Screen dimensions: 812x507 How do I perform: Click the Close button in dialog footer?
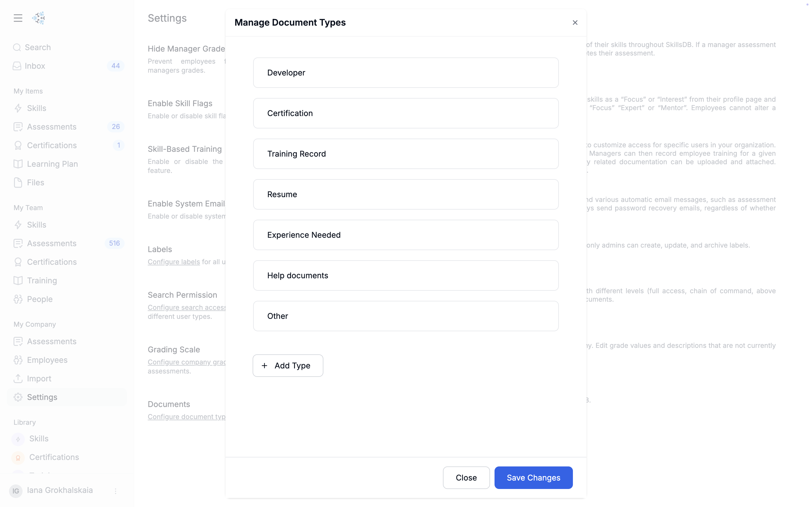pyautogui.click(x=466, y=477)
